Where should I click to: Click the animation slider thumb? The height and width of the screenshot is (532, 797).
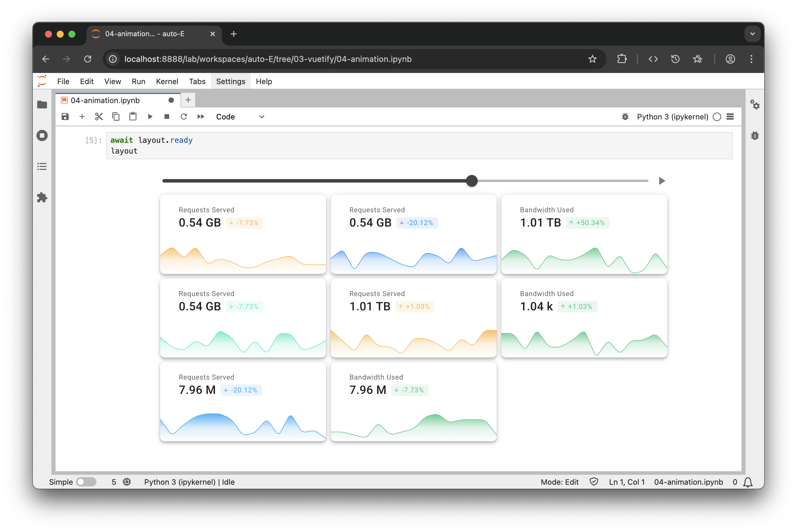(x=472, y=181)
